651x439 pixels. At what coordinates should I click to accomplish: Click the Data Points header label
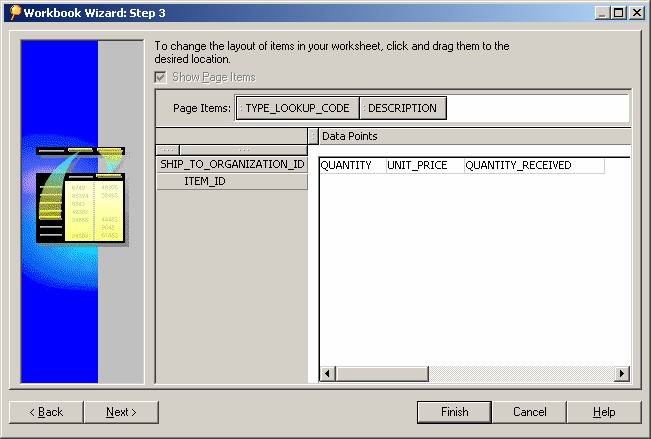(350, 136)
